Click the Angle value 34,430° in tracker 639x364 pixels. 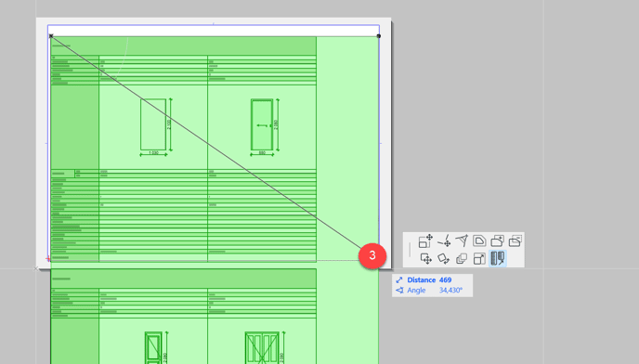click(450, 291)
